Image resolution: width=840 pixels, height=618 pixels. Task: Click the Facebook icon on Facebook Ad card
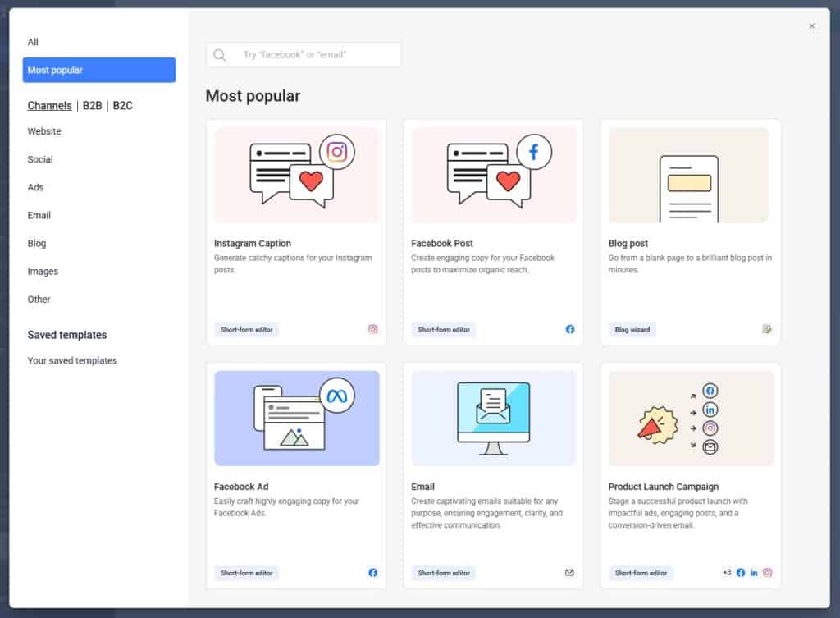click(x=372, y=573)
